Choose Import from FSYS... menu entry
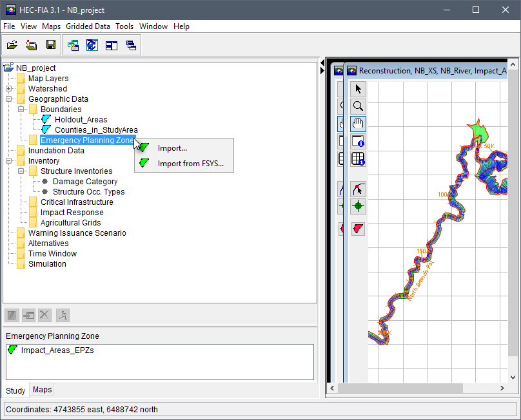Image resolution: width=521 pixels, height=420 pixels. click(x=190, y=164)
